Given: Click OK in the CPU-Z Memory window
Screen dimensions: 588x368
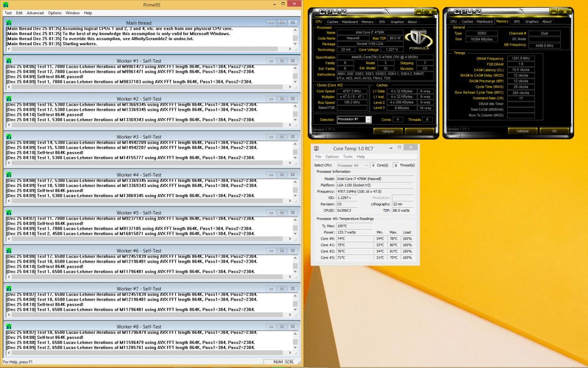Looking at the screenshot, I should 554,131.
